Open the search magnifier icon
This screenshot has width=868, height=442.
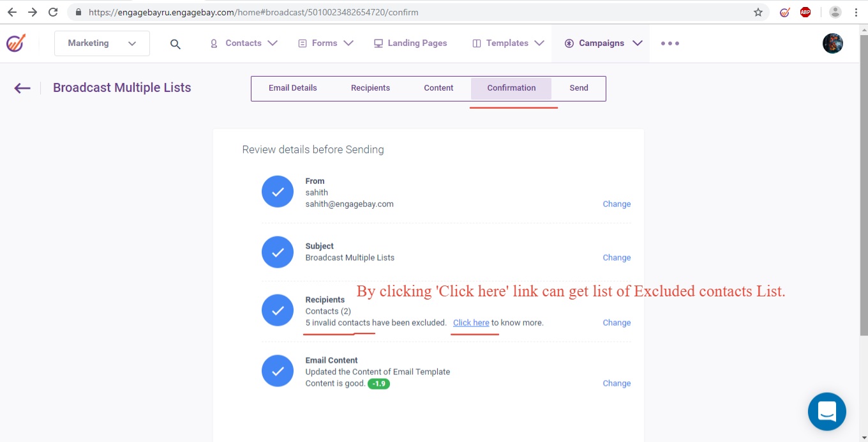coord(176,43)
